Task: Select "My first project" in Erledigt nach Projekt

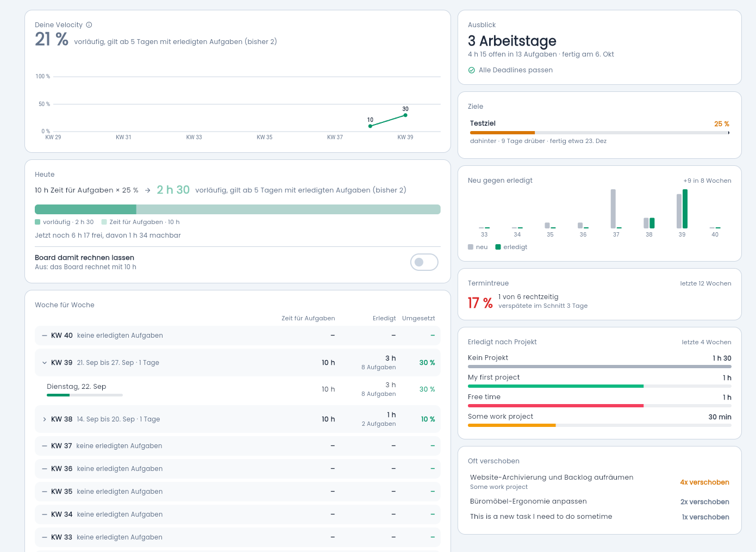Action: click(x=493, y=377)
